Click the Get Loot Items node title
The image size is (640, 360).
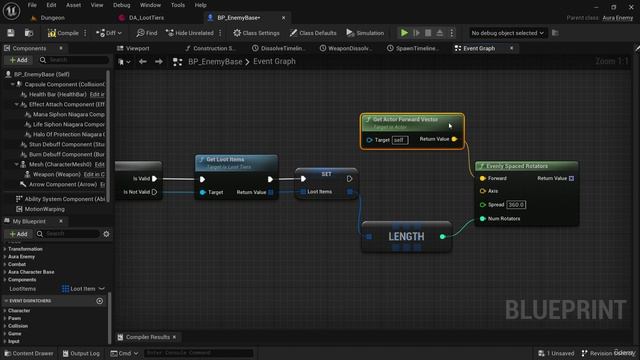click(x=225, y=159)
